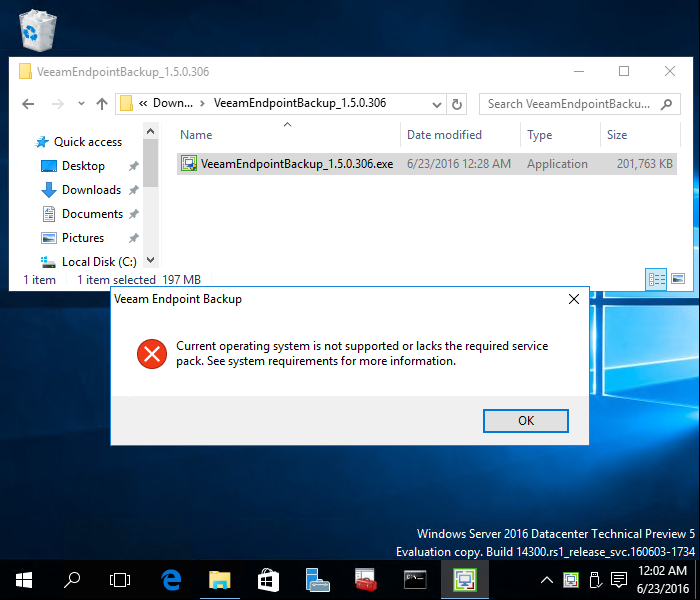Click the pin icon next to Documents
Screen dimensions: 700x600
(x=133, y=214)
